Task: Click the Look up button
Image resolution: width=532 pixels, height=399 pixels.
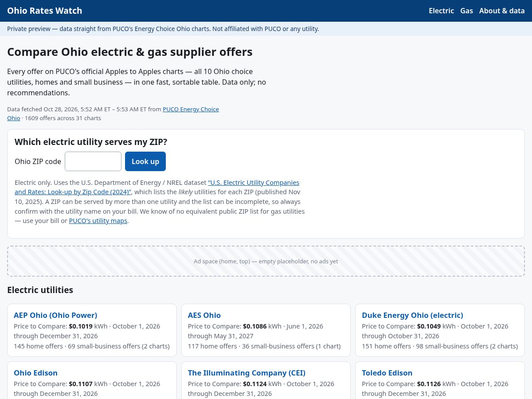Action: (145, 161)
